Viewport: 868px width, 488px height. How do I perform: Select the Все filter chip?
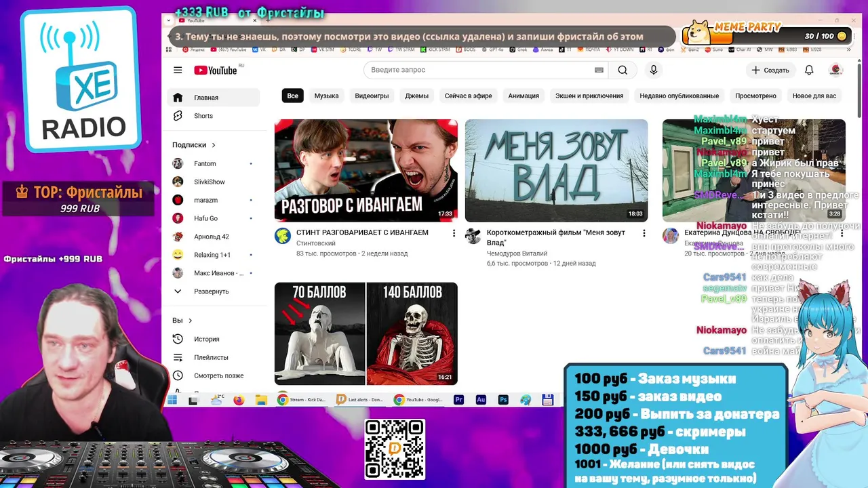[x=292, y=96]
